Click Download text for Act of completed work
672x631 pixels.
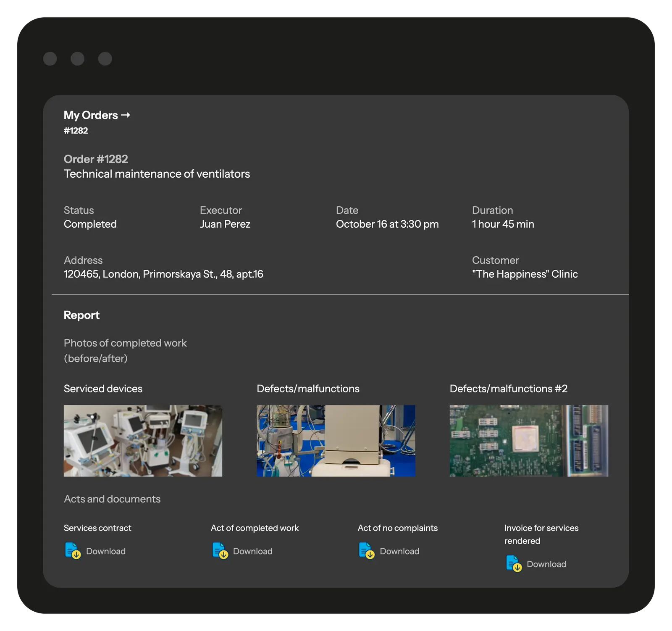pyautogui.click(x=252, y=551)
